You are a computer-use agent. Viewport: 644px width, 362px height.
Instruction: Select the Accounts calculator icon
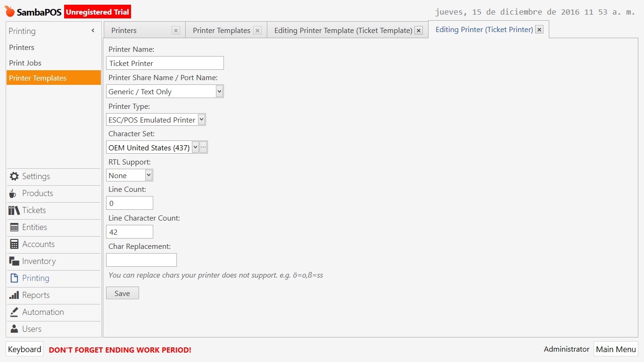point(15,244)
